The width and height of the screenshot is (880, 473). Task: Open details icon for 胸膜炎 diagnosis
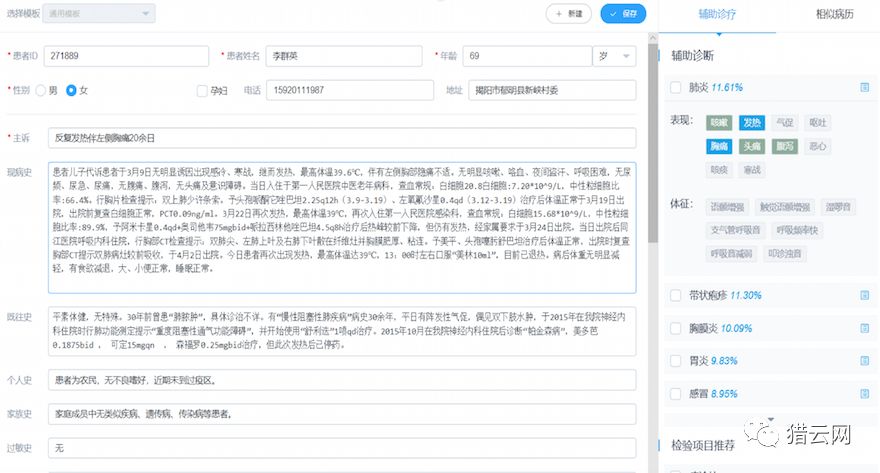pos(864,328)
